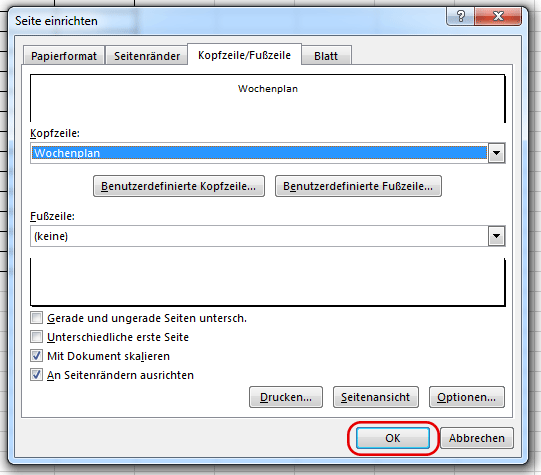The image size is (541, 475).
Task: Click the help question mark icon
Action: coord(460,16)
